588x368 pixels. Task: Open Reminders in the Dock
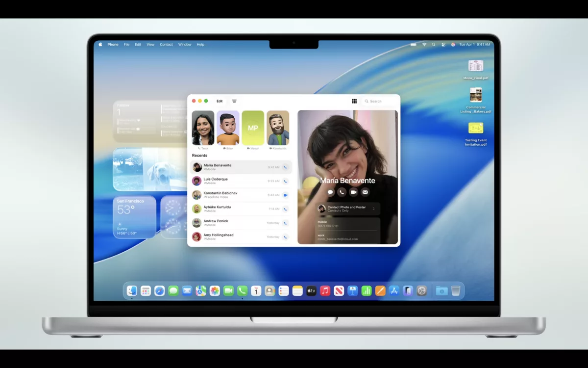[x=284, y=291]
